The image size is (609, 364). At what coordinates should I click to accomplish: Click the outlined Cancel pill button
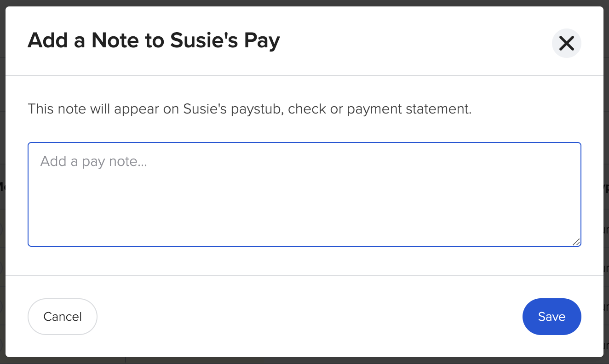point(62,317)
